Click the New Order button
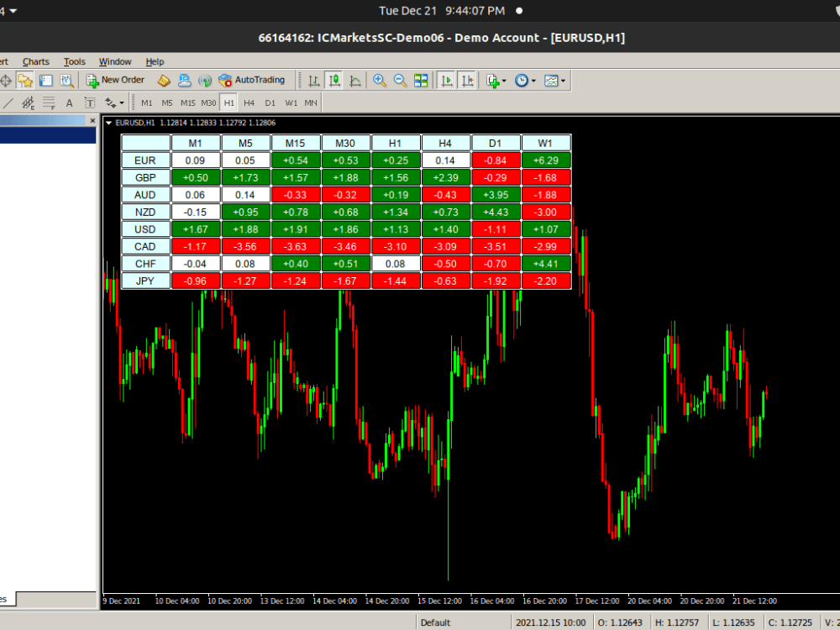The height and width of the screenshot is (630, 840). (x=115, y=81)
